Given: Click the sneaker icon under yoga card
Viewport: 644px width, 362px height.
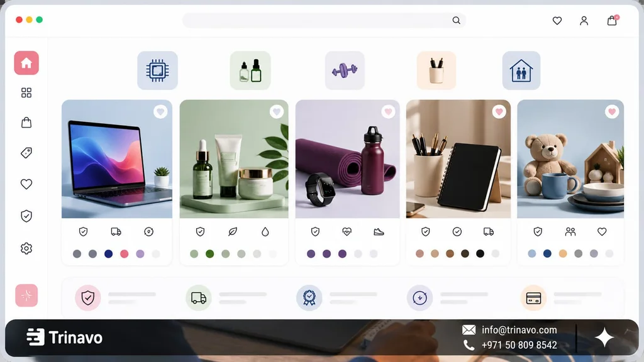Looking at the screenshot, I should (x=379, y=232).
